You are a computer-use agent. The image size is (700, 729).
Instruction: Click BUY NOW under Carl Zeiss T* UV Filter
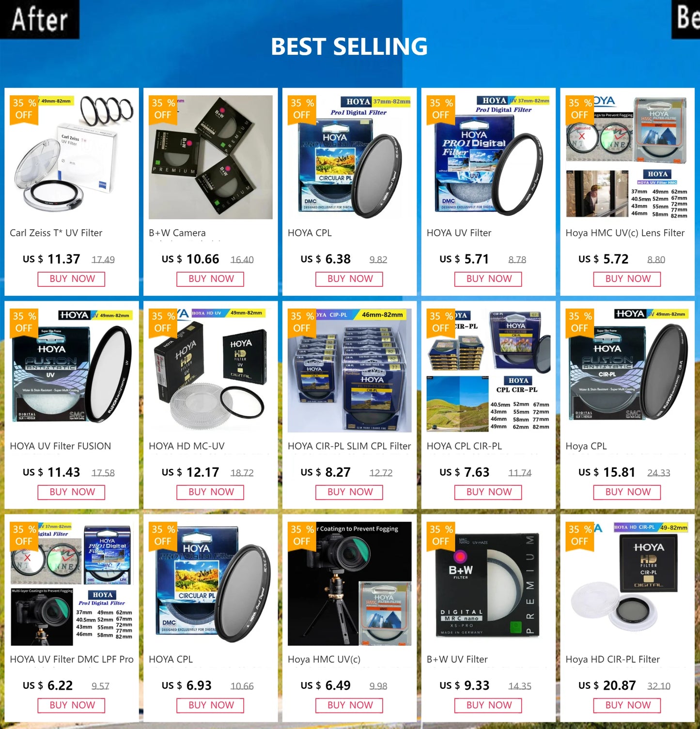(x=72, y=279)
